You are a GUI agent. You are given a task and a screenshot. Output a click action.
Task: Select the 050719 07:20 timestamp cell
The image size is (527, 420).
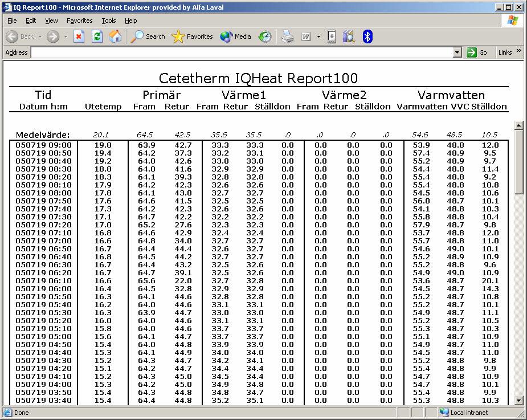[x=44, y=225]
